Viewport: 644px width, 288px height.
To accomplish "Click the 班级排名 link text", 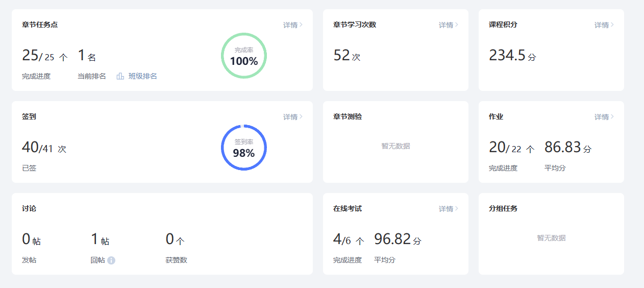I will pyautogui.click(x=143, y=76).
